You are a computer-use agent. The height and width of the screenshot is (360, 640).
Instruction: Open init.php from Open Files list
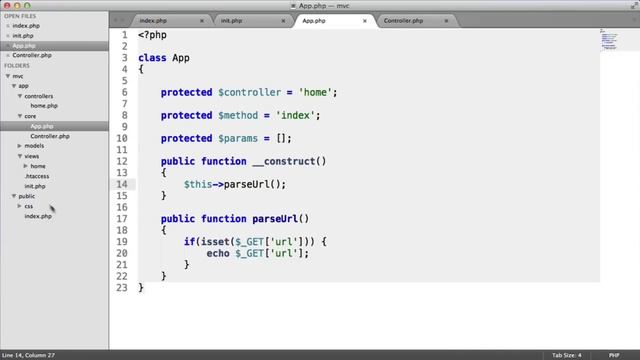(23, 36)
